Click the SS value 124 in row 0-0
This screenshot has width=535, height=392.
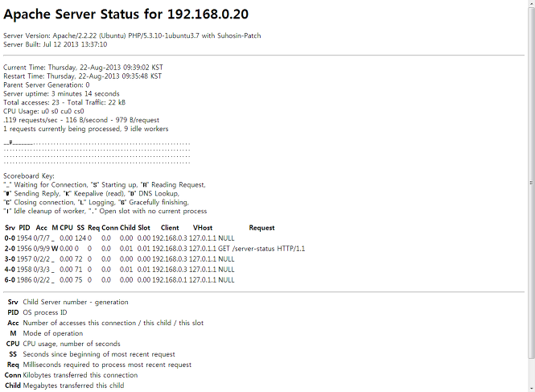pyautogui.click(x=80, y=238)
